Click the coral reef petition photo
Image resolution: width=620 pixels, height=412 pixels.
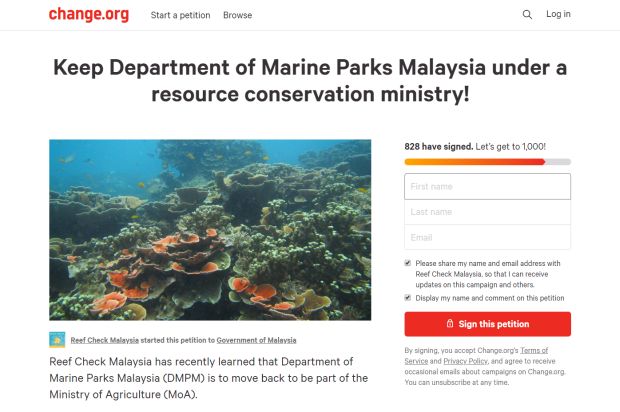pos(210,229)
